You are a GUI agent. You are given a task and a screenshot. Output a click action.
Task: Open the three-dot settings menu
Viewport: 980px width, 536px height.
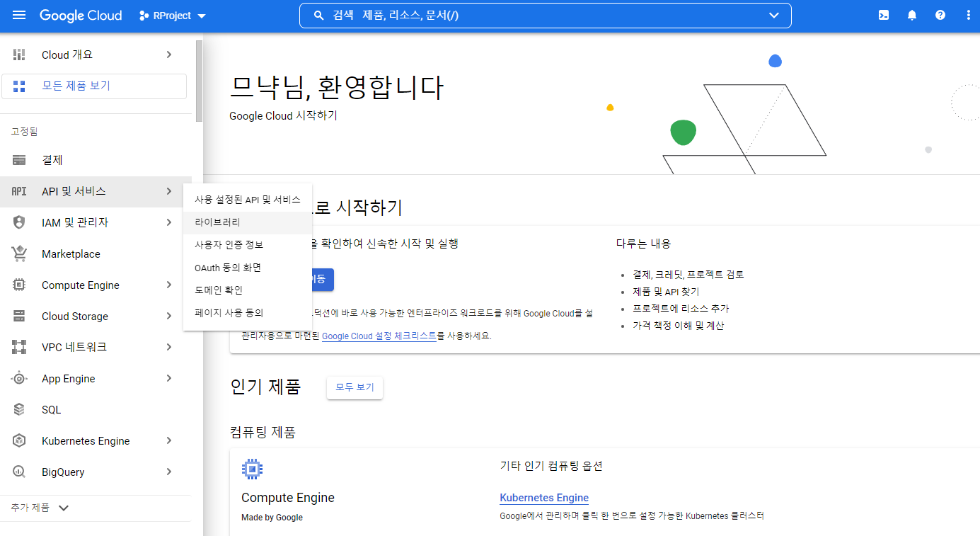(968, 16)
